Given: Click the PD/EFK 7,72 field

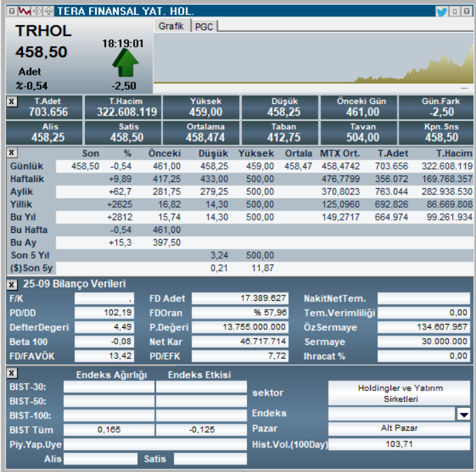Looking at the screenshot, I should (240, 356).
